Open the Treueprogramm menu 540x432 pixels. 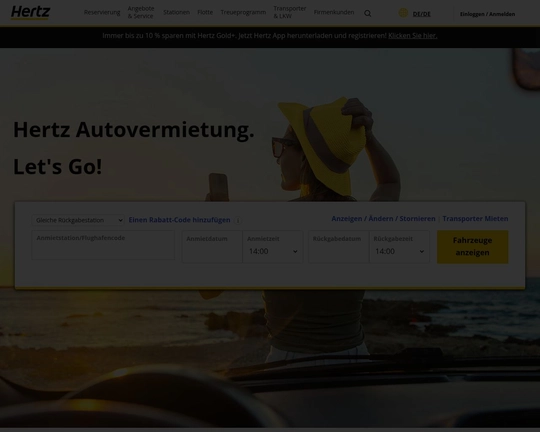pyautogui.click(x=243, y=12)
